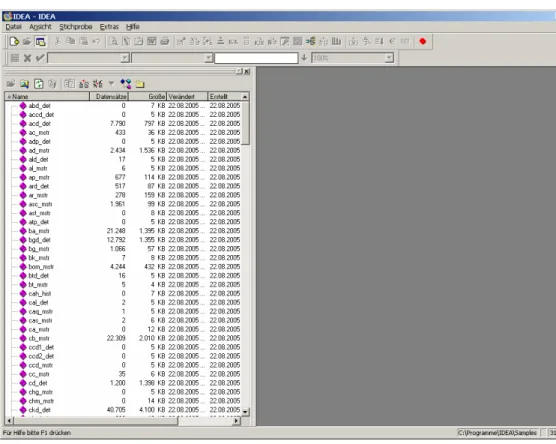Select the cah_hist database
Image resolution: width=556 pixels, height=444 pixels.
click(x=40, y=294)
